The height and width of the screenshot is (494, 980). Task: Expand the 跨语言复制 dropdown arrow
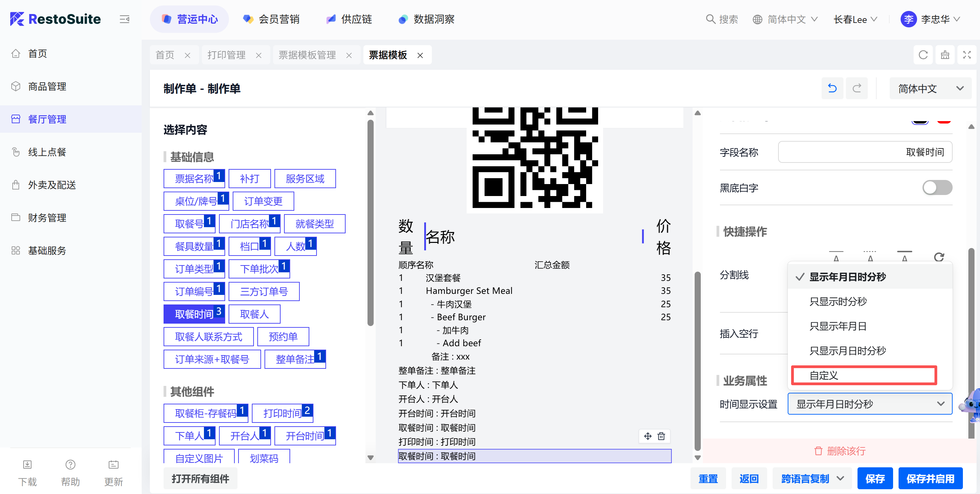(840, 478)
